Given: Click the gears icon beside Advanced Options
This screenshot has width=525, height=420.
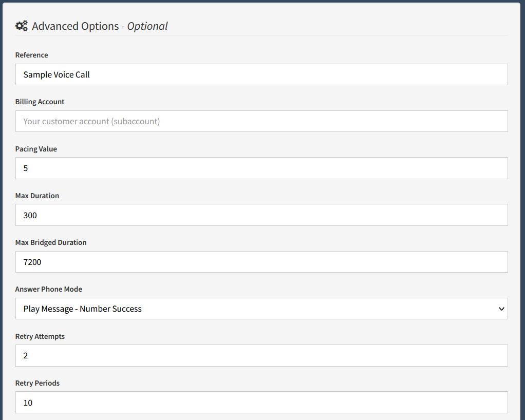Looking at the screenshot, I should [x=21, y=25].
